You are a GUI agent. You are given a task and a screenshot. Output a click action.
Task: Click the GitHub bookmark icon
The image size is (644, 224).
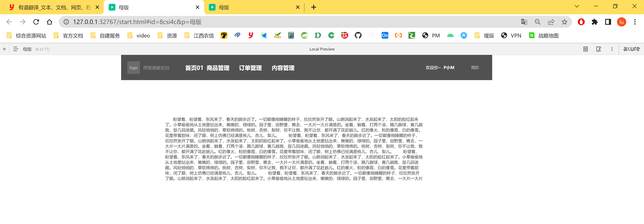(x=358, y=36)
